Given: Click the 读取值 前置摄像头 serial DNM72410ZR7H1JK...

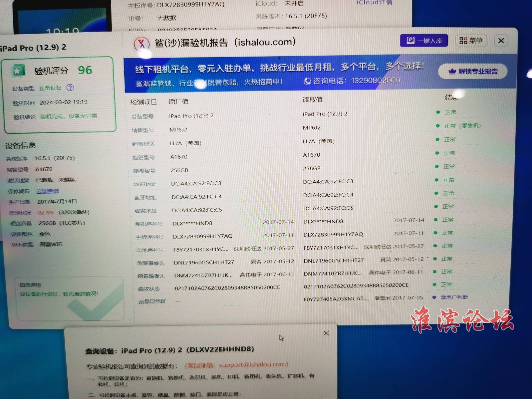Looking at the screenshot, I should (x=333, y=273).
